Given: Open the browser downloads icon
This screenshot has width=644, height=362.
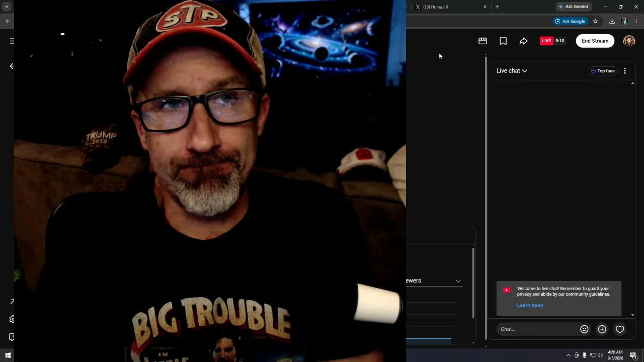Looking at the screenshot, I should click(x=612, y=21).
